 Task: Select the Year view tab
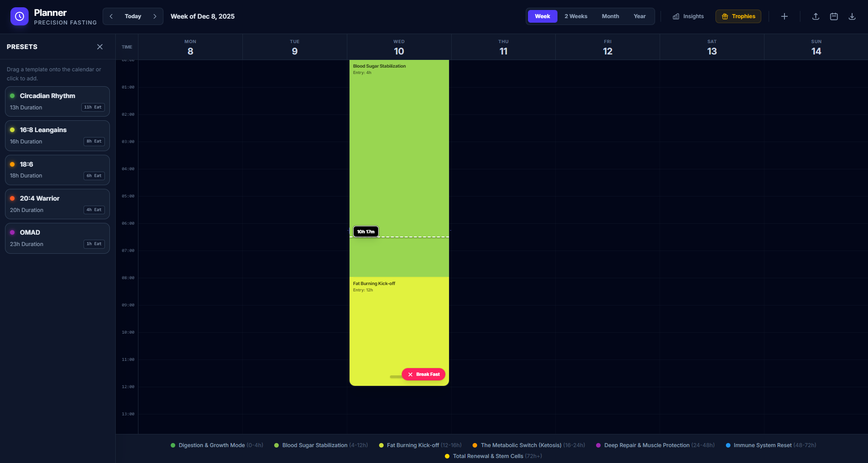click(639, 16)
